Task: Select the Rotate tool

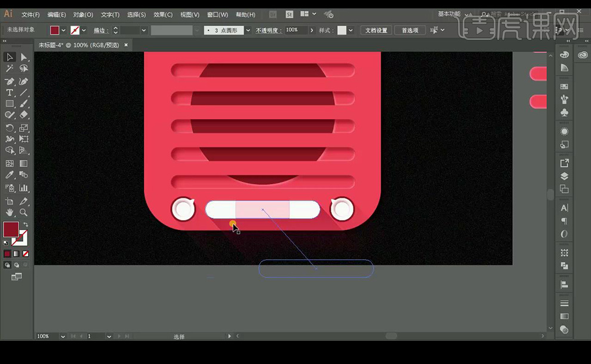Action: [x=10, y=128]
